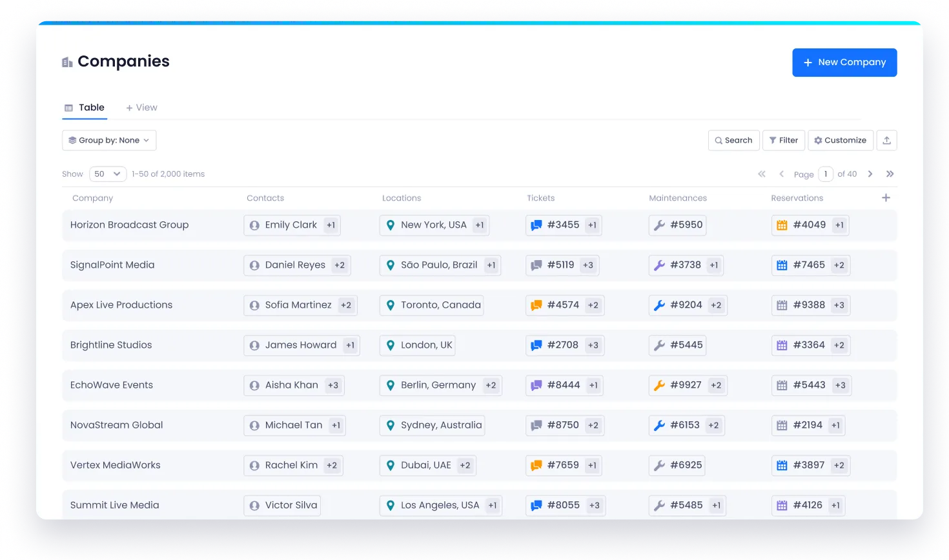The width and height of the screenshot is (949, 560).
Task: Click the gray ticket icon for #5119
Action: click(x=536, y=265)
